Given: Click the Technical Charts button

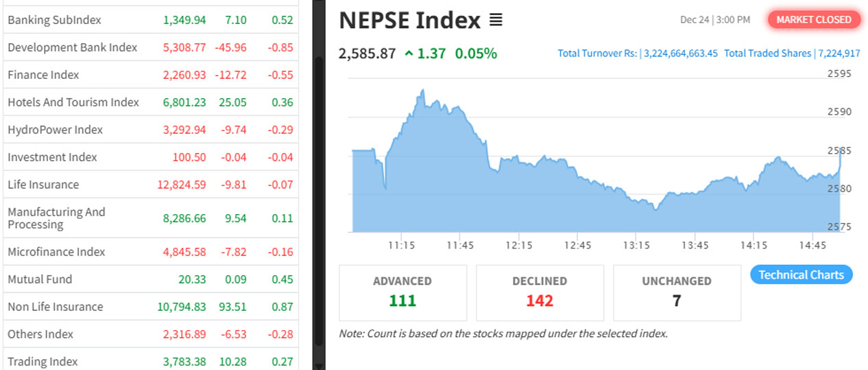Looking at the screenshot, I should (801, 275).
